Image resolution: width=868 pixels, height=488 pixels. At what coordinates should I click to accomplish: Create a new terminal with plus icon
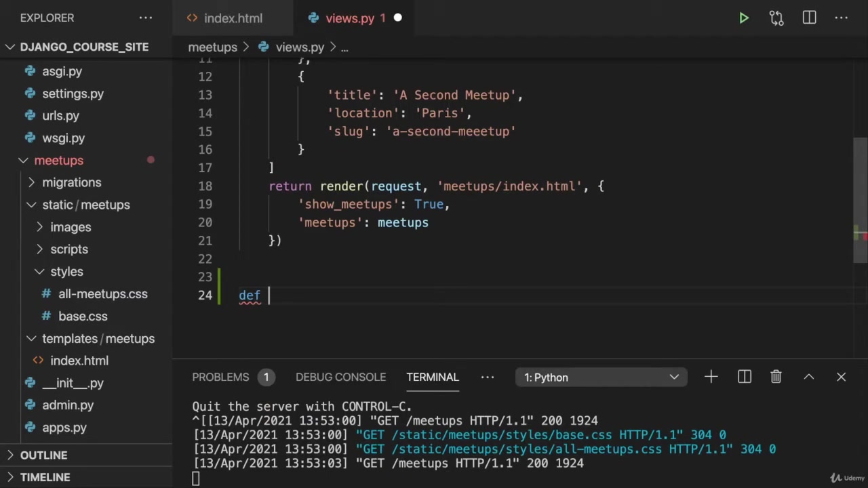711,377
